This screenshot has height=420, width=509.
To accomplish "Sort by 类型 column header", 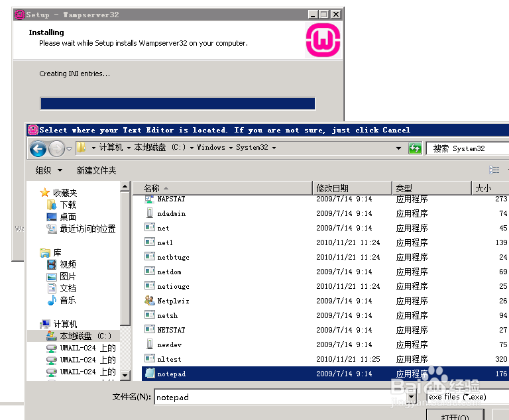I will pyautogui.click(x=431, y=188).
